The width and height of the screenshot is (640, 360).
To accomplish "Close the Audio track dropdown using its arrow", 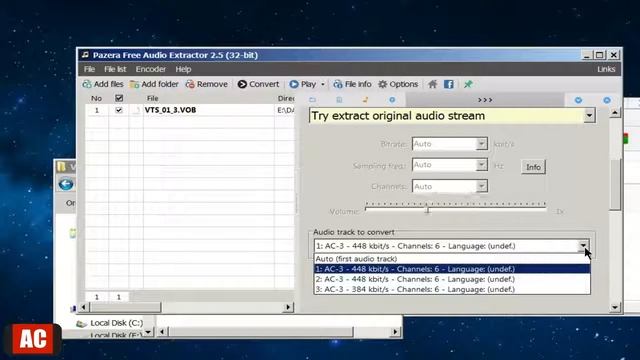I will point(583,246).
